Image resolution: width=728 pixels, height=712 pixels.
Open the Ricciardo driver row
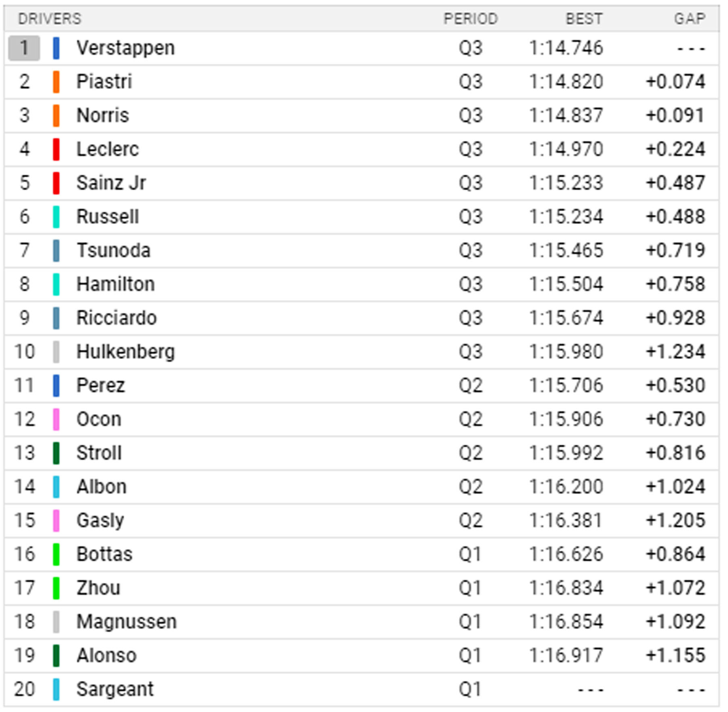click(116, 318)
